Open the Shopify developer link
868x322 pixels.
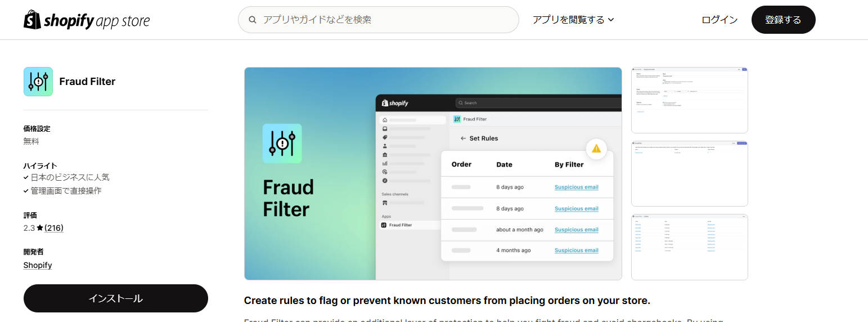[38, 265]
